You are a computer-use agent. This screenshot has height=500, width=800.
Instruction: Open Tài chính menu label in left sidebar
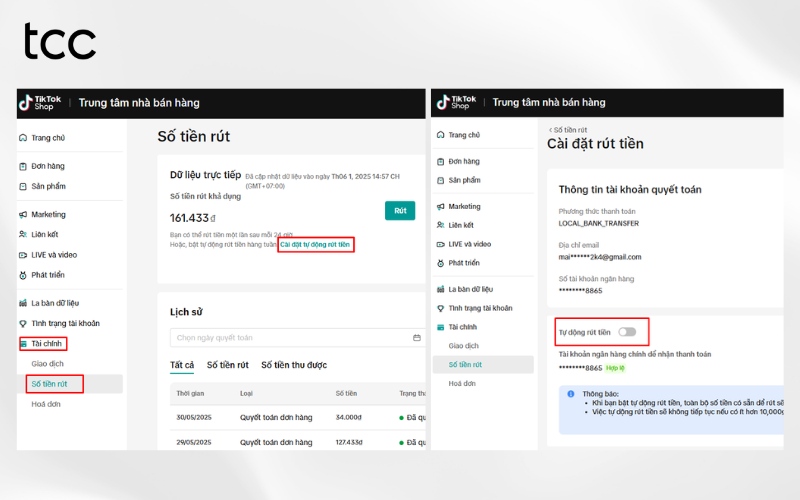pos(46,344)
